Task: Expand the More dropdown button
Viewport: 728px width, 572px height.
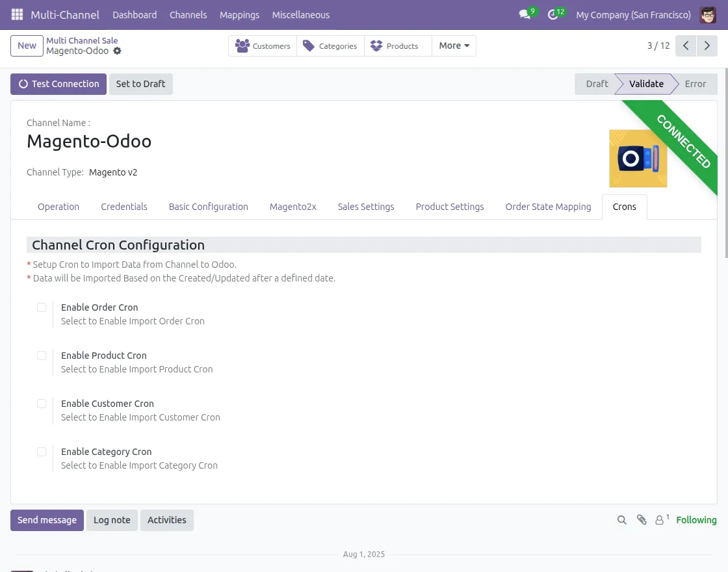Action: click(x=454, y=45)
